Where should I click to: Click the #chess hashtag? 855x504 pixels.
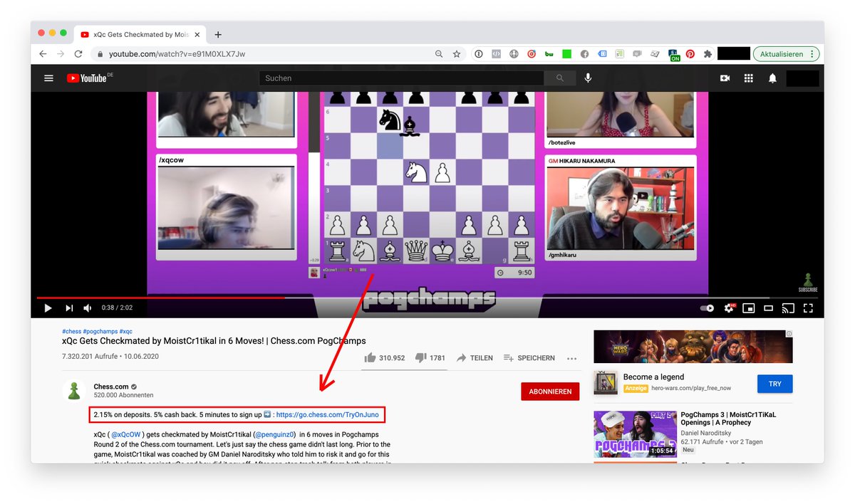pyautogui.click(x=71, y=331)
